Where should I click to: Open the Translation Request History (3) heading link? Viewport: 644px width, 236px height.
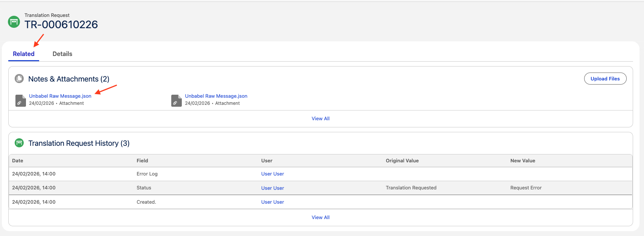[79, 143]
